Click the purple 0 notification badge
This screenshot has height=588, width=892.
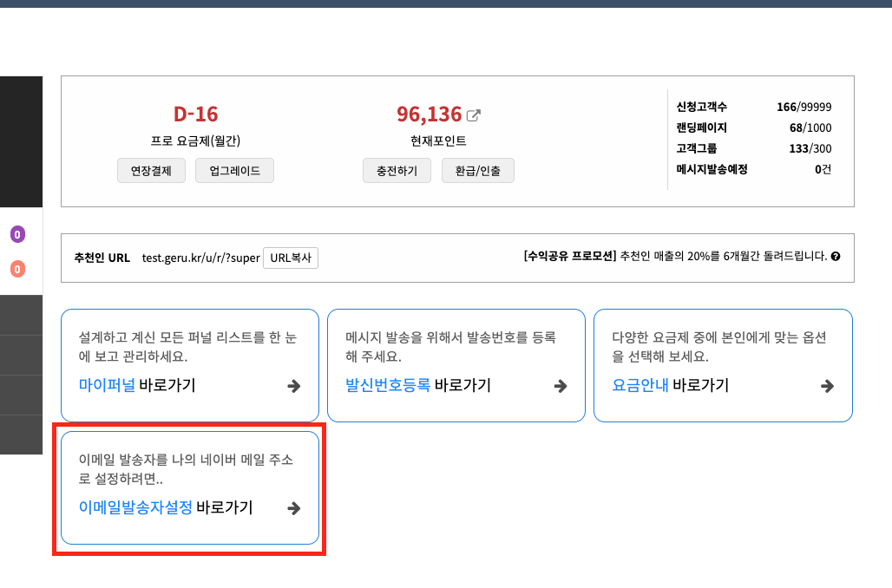[x=17, y=234]
